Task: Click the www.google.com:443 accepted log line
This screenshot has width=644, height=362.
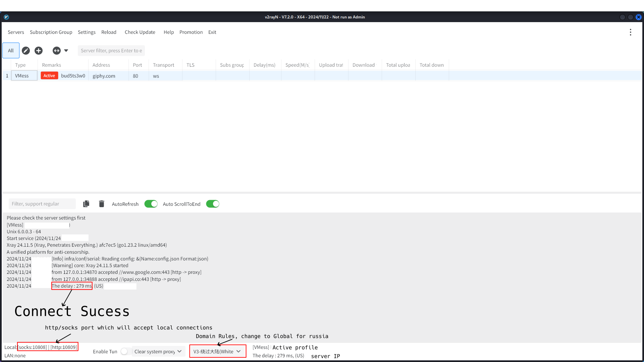Action: pos(126,272)
